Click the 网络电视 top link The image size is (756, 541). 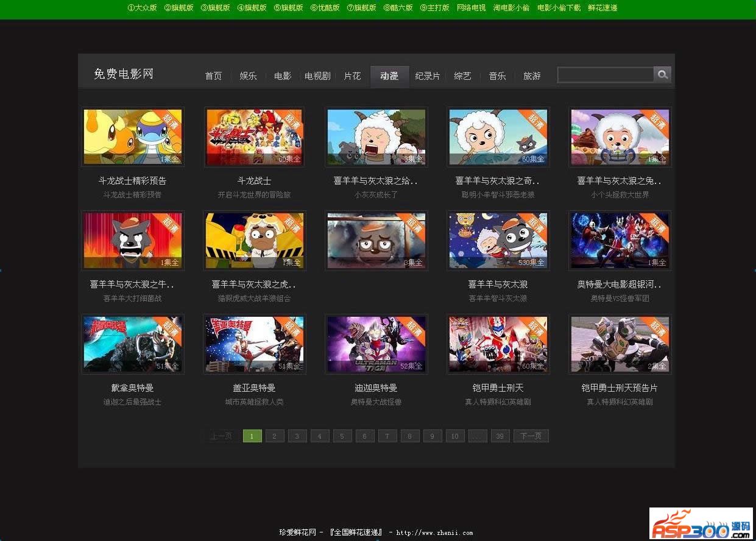pos(472,8)
